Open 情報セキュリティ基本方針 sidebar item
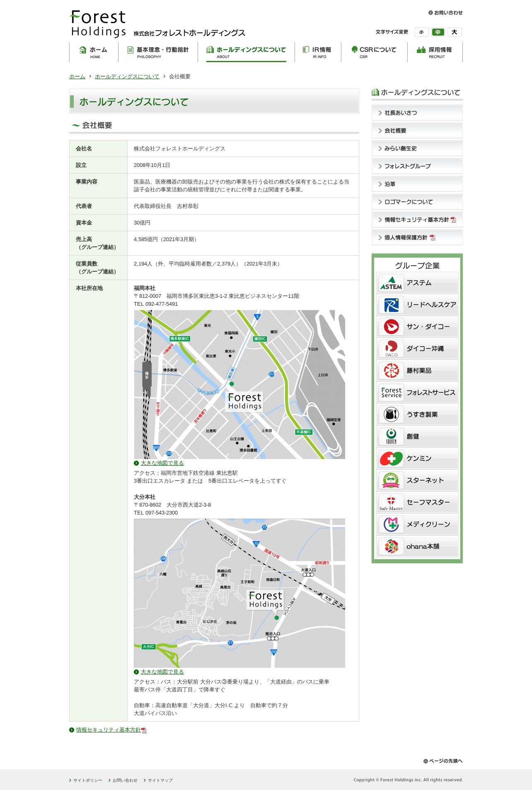The height and width of the screenshot is (790, 532). 417,220
